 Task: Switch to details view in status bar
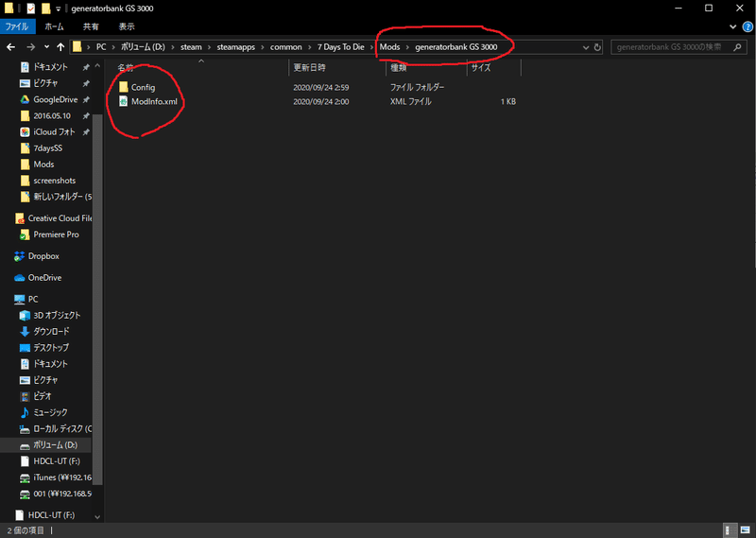coord(730,529)
